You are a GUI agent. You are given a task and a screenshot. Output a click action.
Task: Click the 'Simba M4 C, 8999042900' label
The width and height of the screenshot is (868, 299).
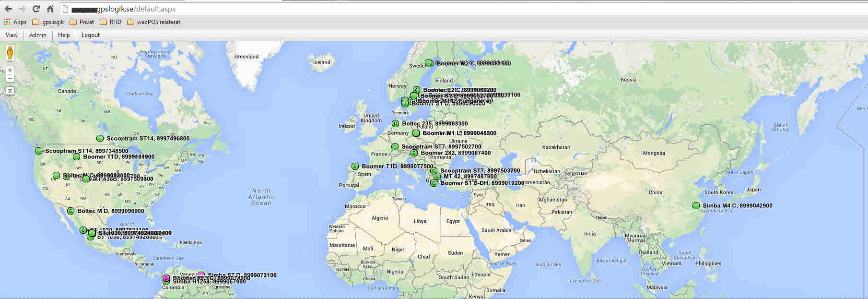pyautogui.click(x=738, y=205)
